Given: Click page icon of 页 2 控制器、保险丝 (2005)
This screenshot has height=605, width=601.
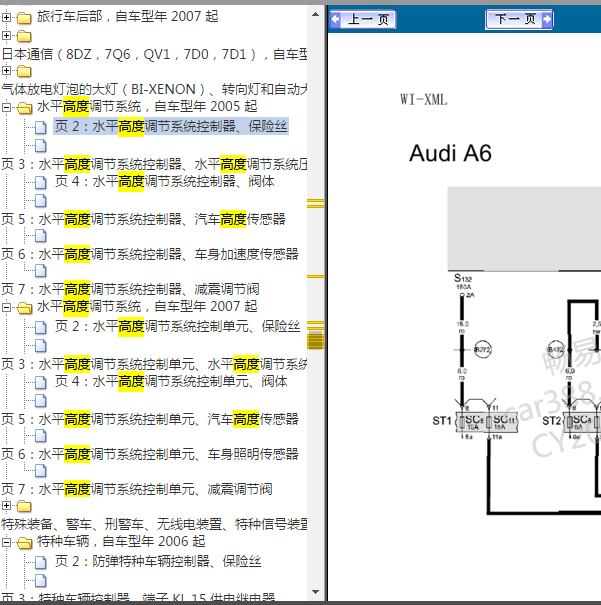Looking at the screenshot, I should pyautogui.click(x=41, y=127).
